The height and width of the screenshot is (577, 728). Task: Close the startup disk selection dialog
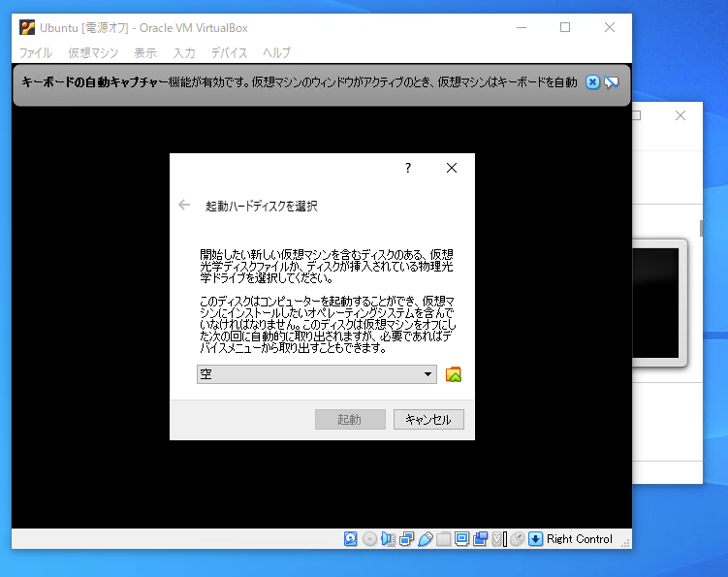pyautogui.click(x=452, y=168)
